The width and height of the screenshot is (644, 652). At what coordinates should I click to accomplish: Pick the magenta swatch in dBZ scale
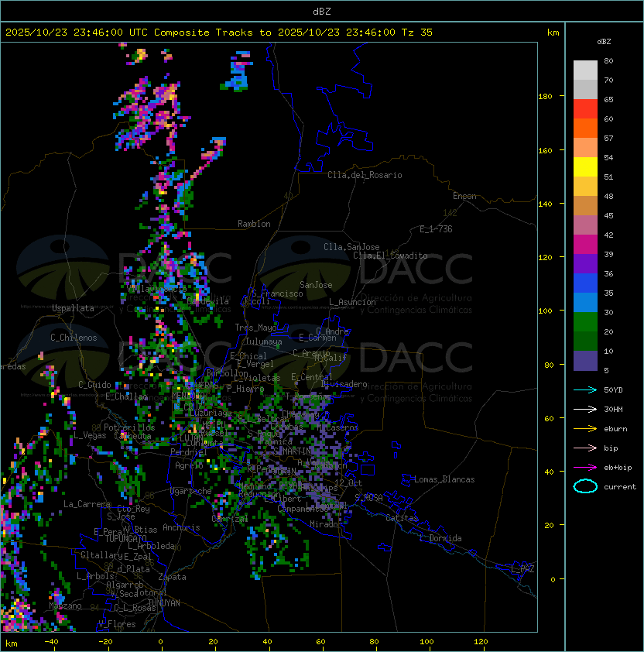(x=585, y=245)
